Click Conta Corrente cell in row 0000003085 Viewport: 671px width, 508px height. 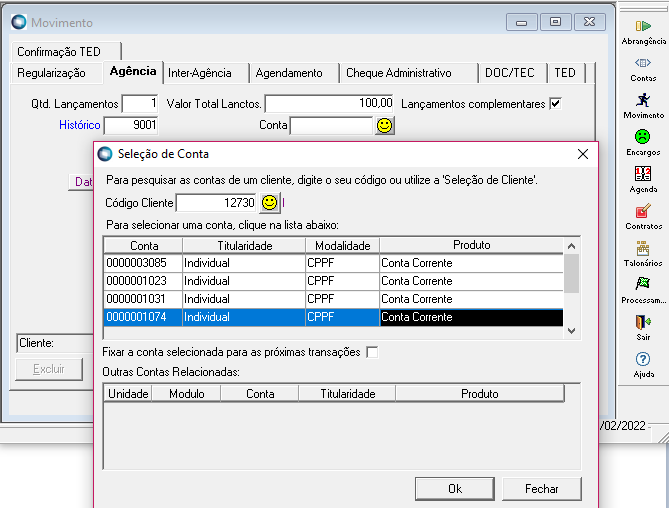tap(472, 263)
